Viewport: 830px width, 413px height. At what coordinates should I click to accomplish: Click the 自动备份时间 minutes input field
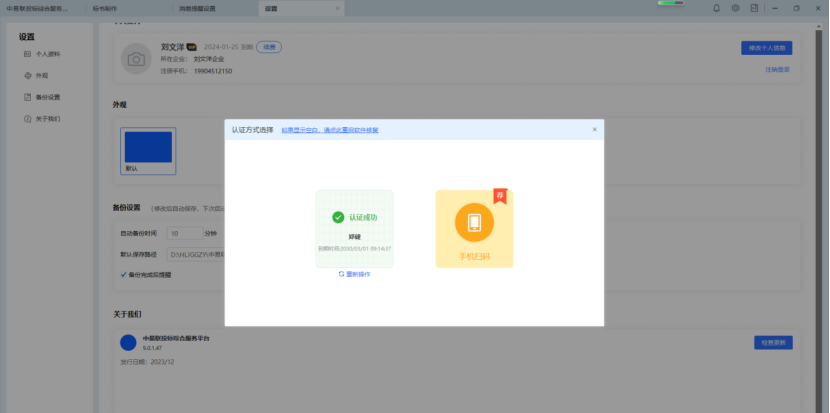(181, 233)
